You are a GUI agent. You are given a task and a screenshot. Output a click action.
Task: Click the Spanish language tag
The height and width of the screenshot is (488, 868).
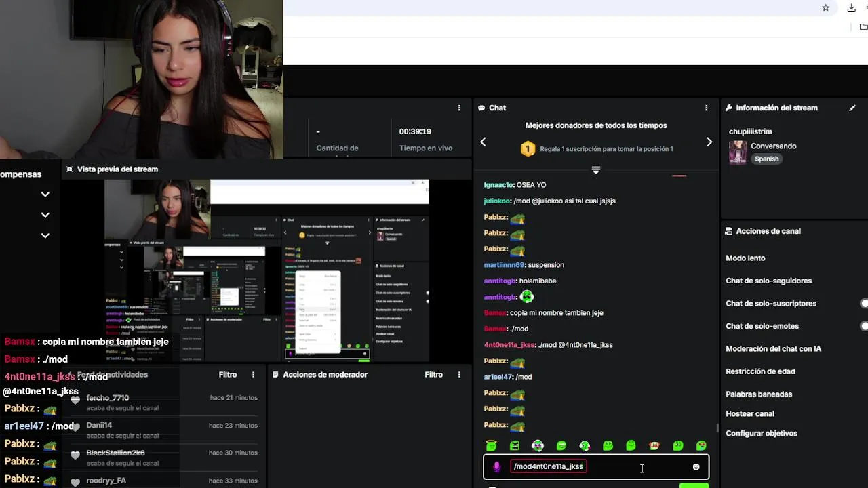tap(767, 159)
